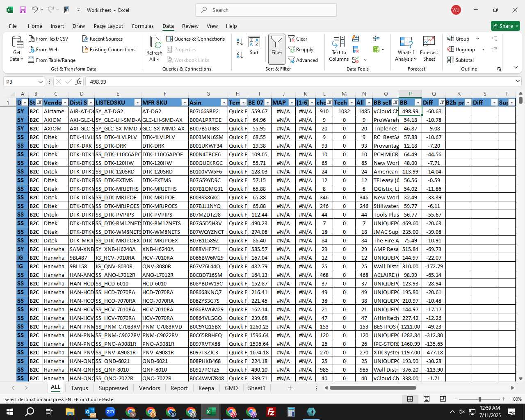Toggle the Filter funnel button
Image resolution: width=525 pixels, height=420 pixels.
[x=277, y=49]
